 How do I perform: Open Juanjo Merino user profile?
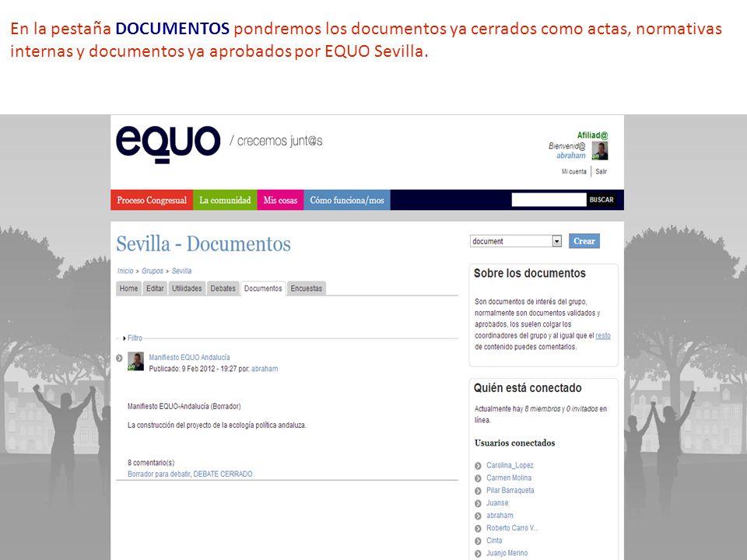(x=507, y=553)
